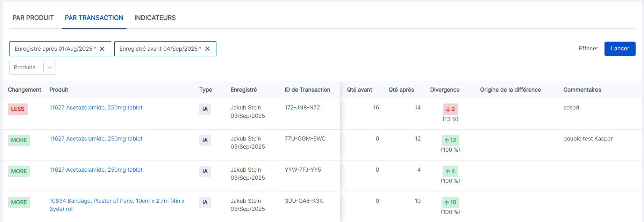Screen dimensions: 644x222
Task: Click the green up-arrow 12 divergence badge
Action: tap(450, 140)
